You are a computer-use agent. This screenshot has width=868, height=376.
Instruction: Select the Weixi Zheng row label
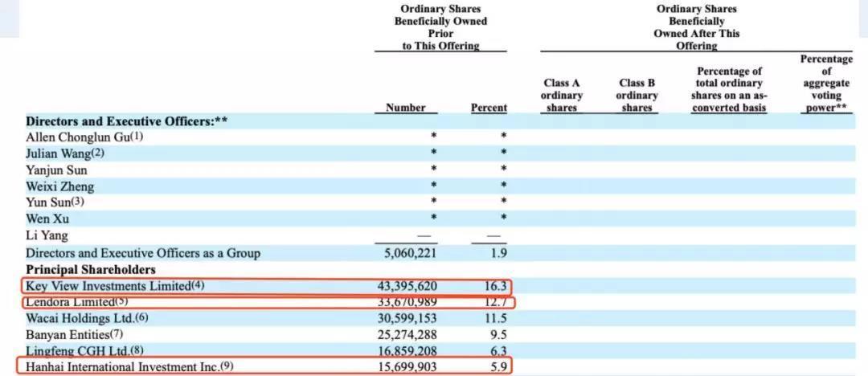pos(60,186)
